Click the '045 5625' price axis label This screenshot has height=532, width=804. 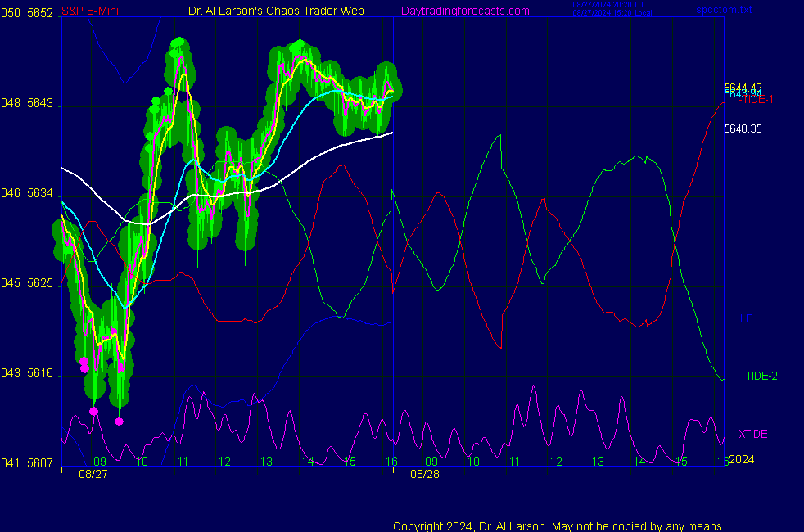tap(27, 283)
